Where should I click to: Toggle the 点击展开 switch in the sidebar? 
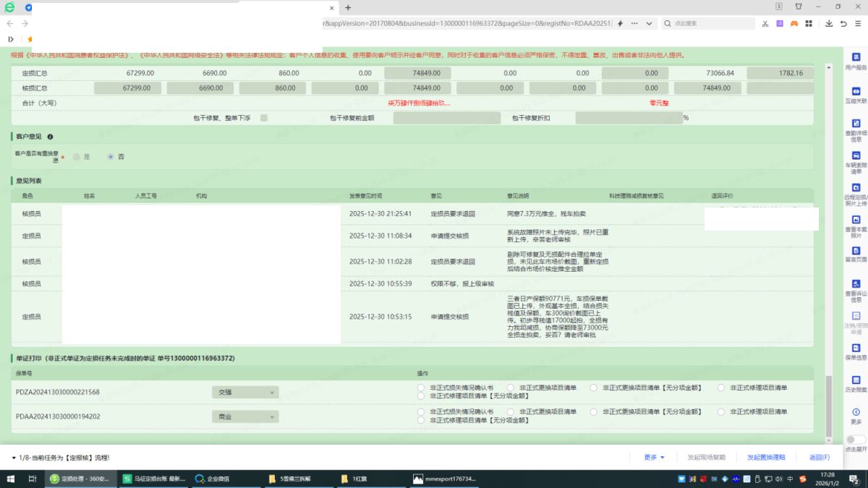[x=856, y=440]
